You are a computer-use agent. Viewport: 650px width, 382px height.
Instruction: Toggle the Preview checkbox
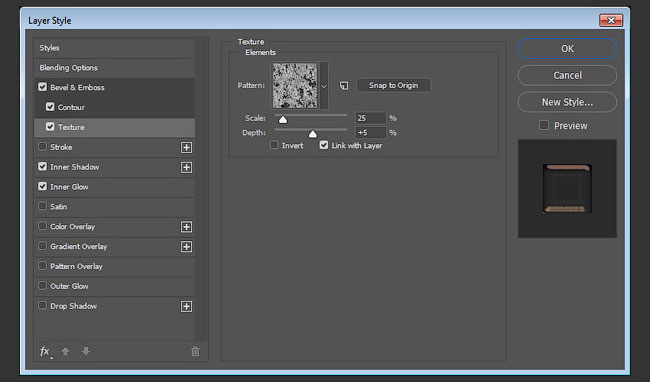pos(544,125)
